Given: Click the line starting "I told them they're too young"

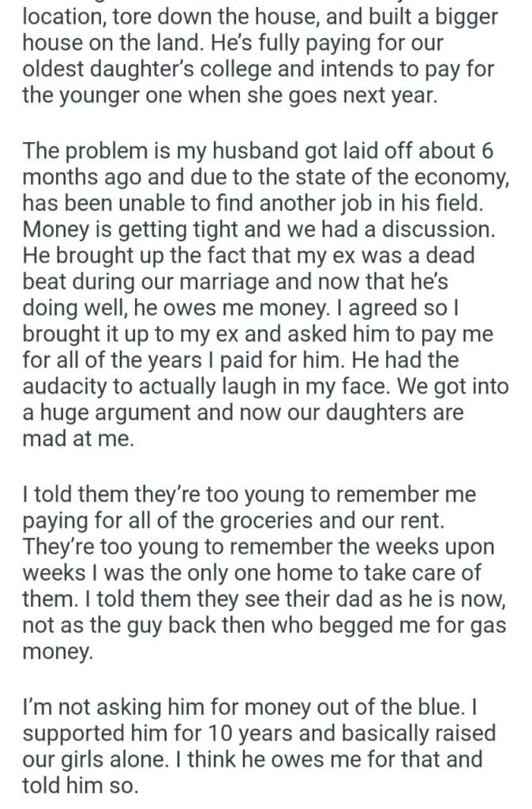Looking at the screenshot, I should point(250,495).
